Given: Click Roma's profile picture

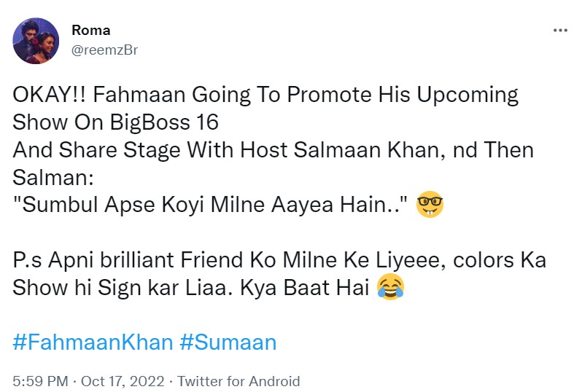Looking at the screenshot, I should point(36,41).
